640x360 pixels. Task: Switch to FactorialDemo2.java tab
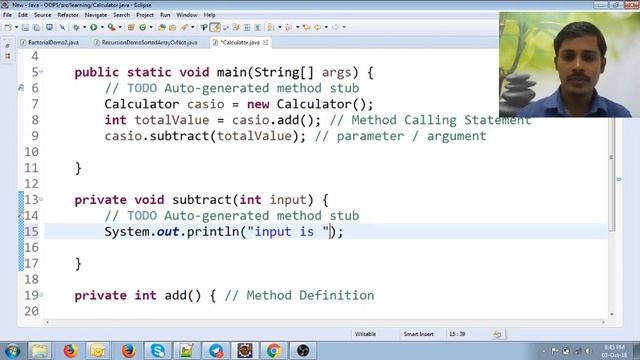tap(50, 42)
